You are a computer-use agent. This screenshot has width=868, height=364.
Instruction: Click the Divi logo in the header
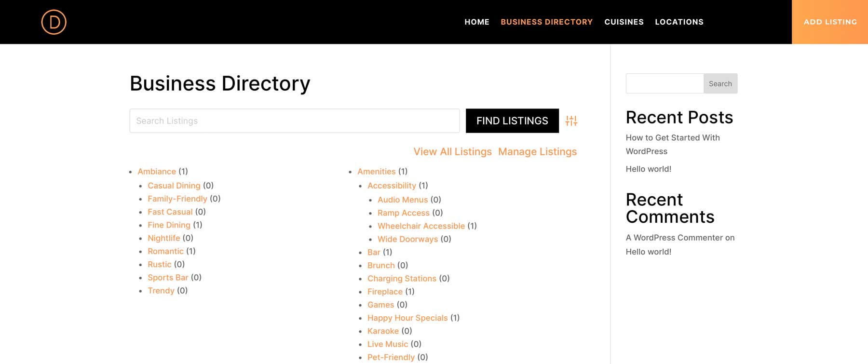click(x=54, y=22)
